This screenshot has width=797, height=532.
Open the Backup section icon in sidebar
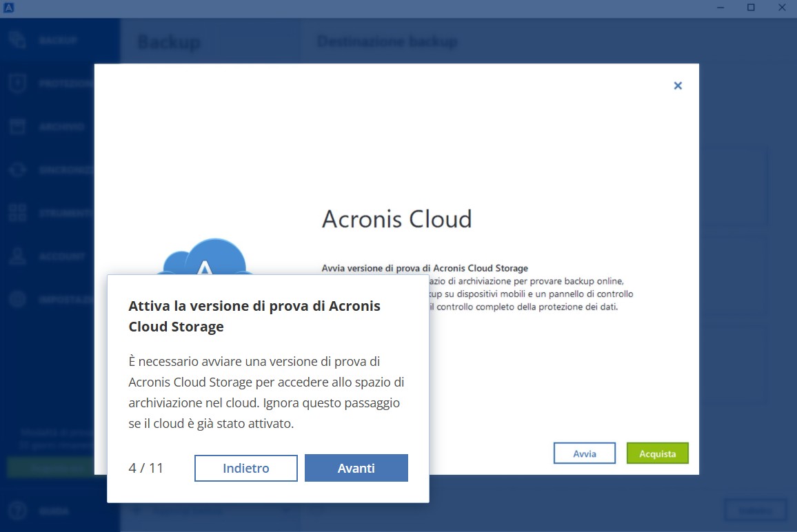(18, 40)
